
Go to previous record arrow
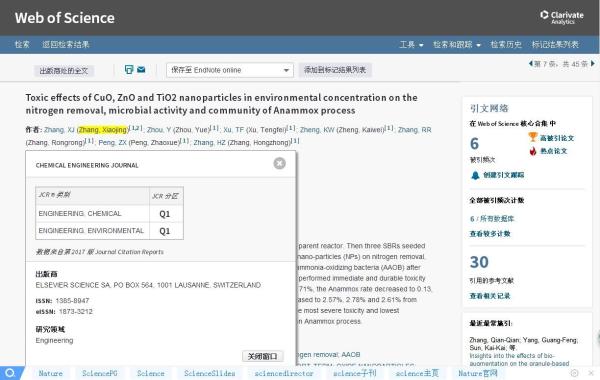(x=531, y=64)
